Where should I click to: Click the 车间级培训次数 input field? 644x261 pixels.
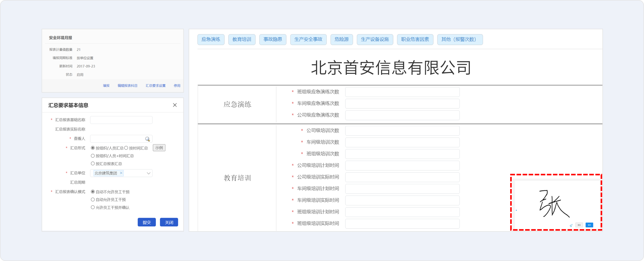pos(402,142)
